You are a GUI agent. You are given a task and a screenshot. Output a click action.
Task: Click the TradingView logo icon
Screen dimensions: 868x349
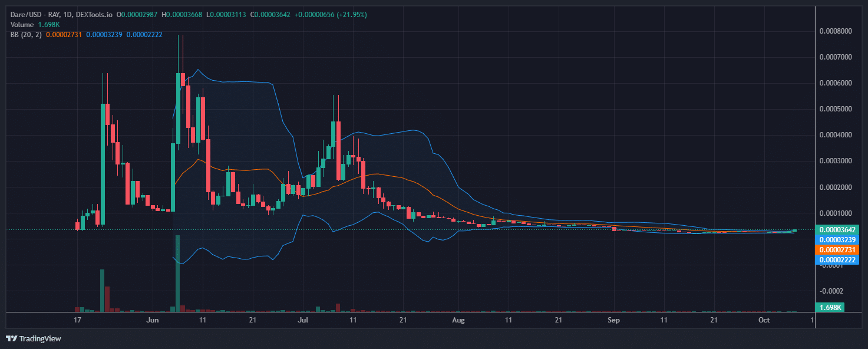pyautogui.click(x=11, y=338)
